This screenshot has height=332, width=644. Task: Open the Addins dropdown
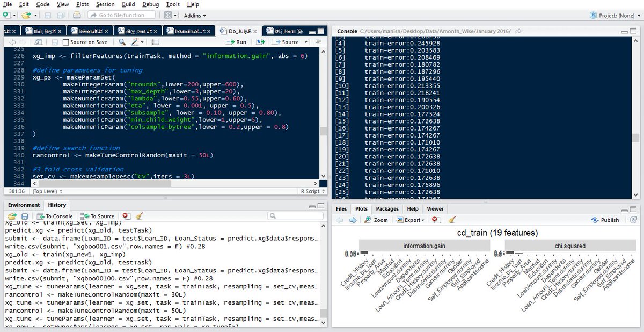195,16
